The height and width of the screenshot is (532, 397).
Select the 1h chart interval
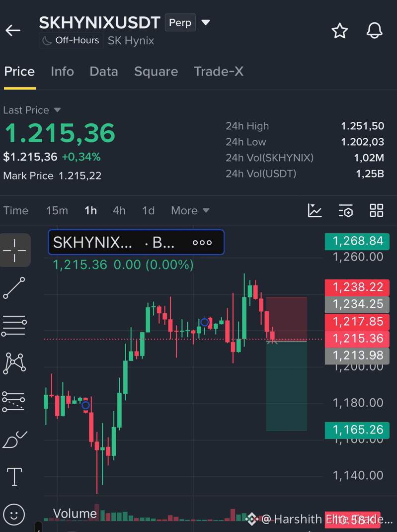[x=90, y=210]
